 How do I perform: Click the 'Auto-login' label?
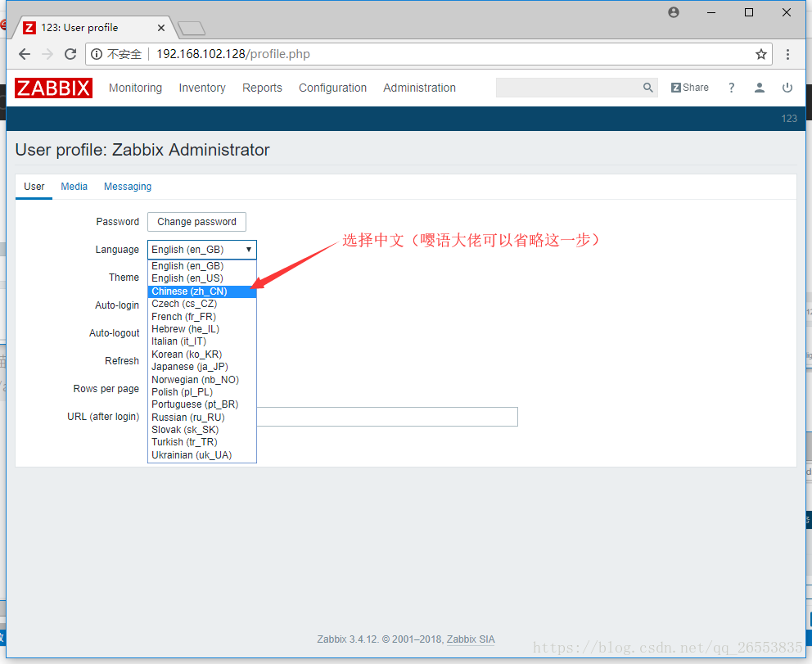pyautogui.click(x=117, y=305)
